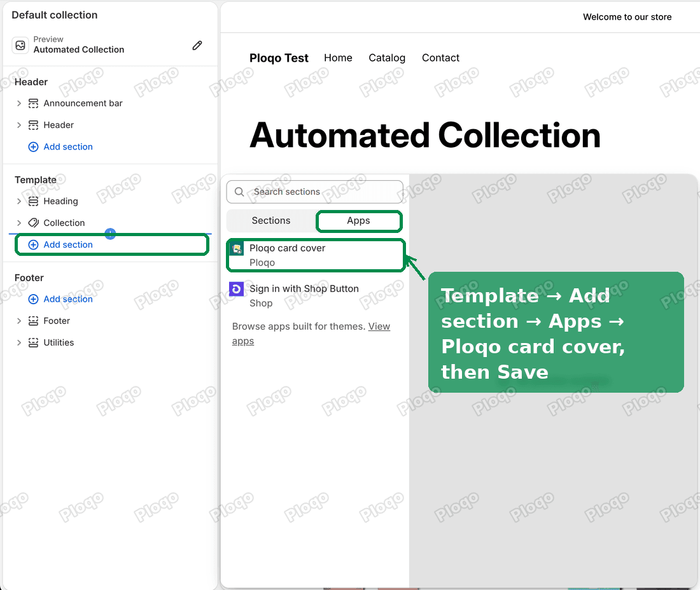Expand the Announcement bar row
Viewport: 700px width, 590px height.
(x=18, y=104)
